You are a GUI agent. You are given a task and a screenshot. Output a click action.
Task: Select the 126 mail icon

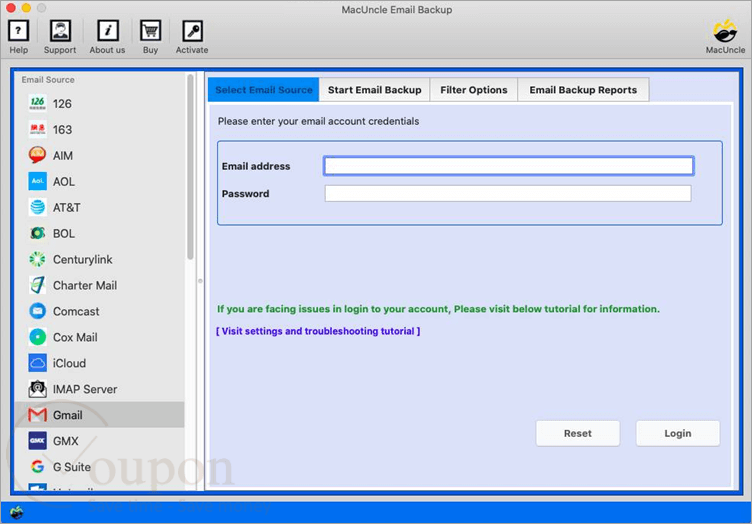tap(37, 103)
